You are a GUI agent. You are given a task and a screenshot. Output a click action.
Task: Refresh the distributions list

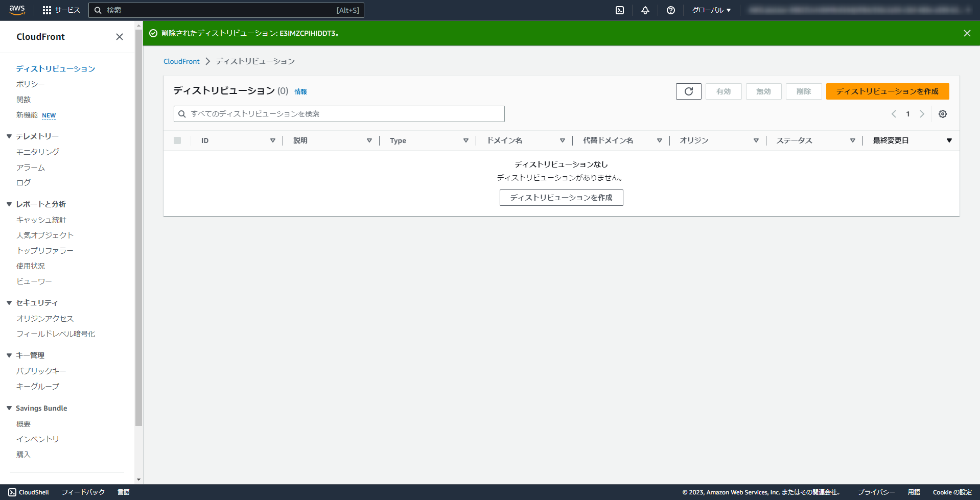688,91
